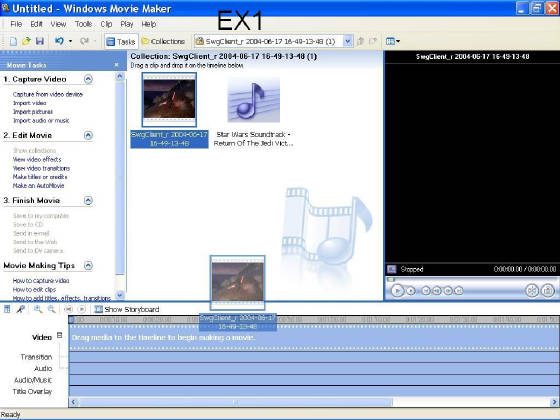Click the Stop button in preview monitor
The image size is (560, 420).
[x=411, y=291]
